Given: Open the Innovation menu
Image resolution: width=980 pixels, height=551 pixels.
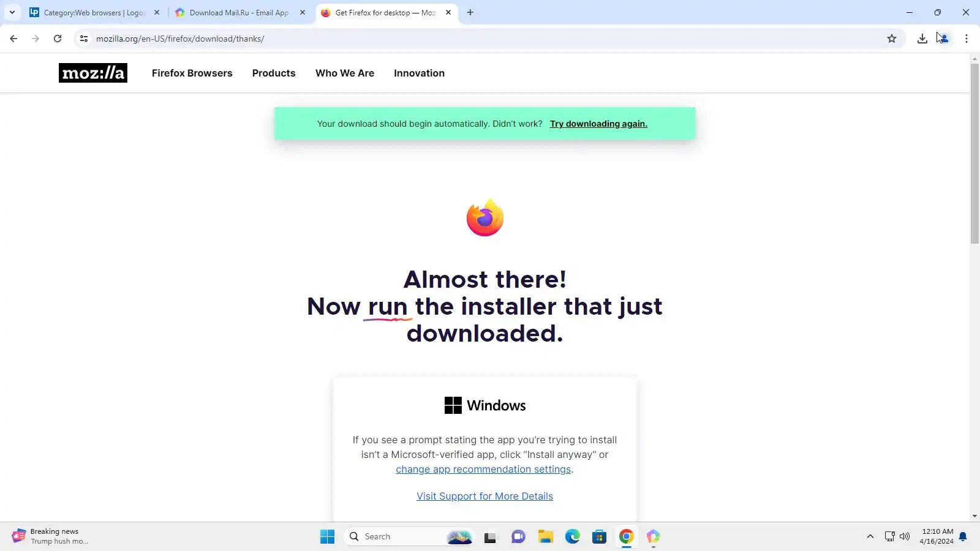Looking at the screenshot, I should pos(419,73).
